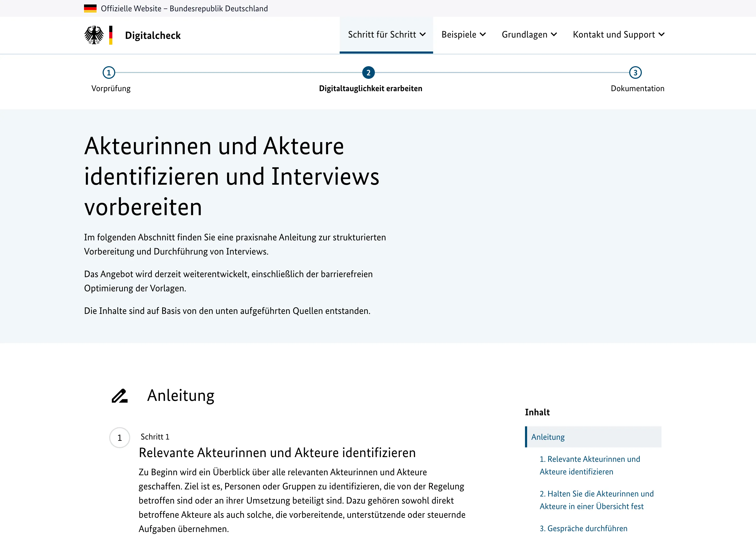Open '3. Gespräche durchführen' sidebar link
Viewport: 756px width, 538px height.
point(583,528)
